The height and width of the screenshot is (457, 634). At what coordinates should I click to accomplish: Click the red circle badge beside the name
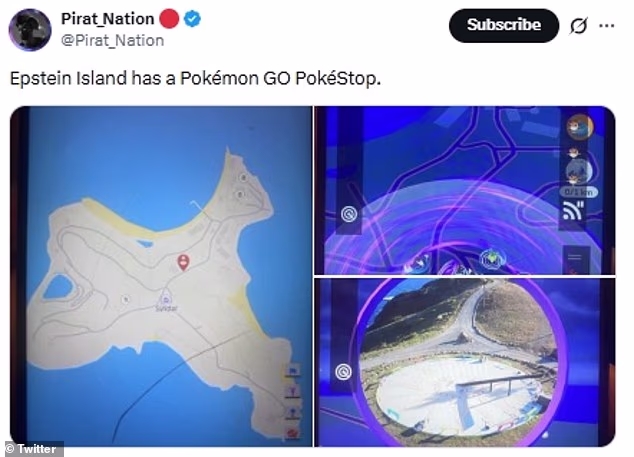tap(171, 19)
